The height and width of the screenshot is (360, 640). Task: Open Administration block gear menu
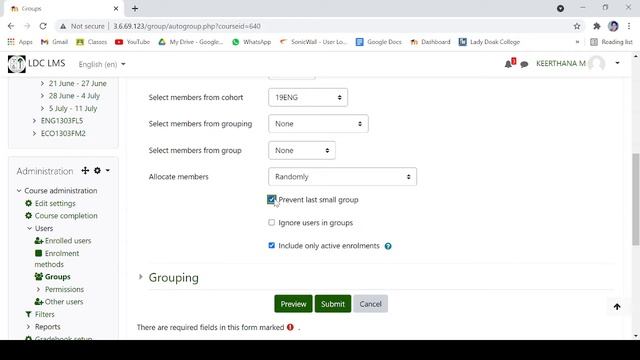coord(97,171)
